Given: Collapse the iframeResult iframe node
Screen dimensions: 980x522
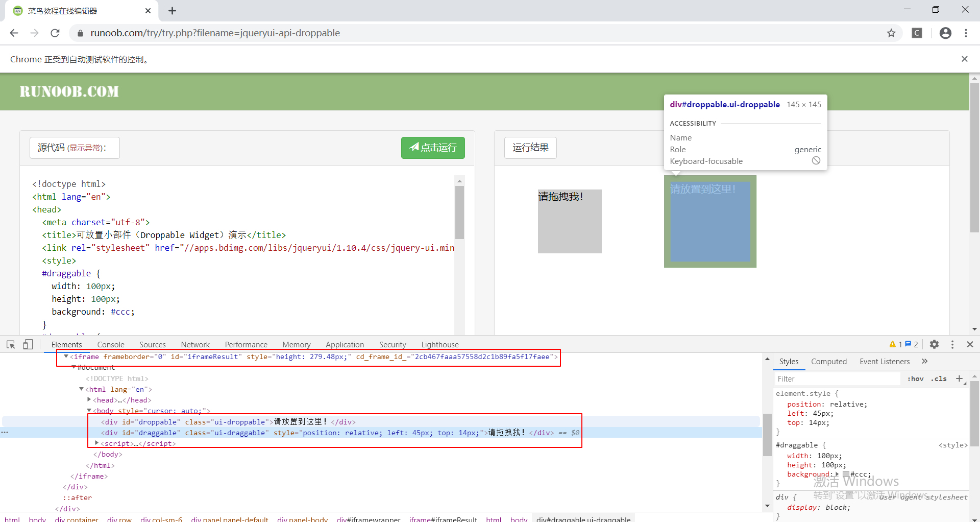Looking at the screenshot, I should point(66,357).
